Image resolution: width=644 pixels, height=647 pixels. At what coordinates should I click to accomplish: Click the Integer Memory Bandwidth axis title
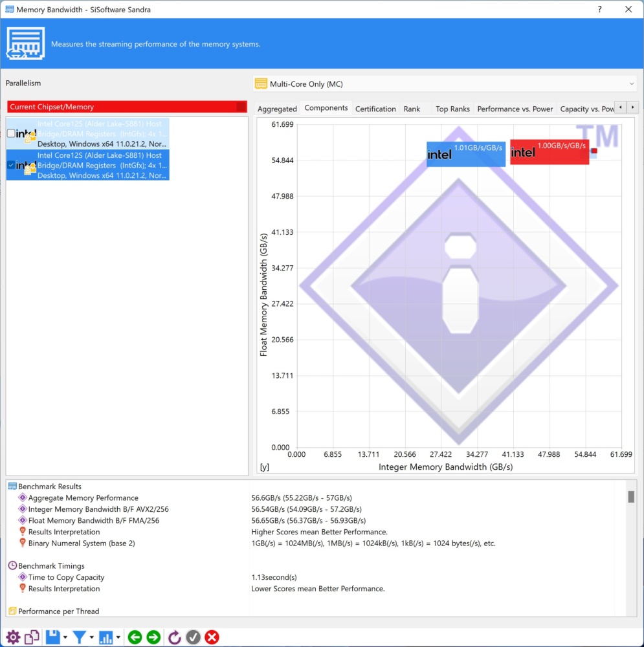(445, 466)
